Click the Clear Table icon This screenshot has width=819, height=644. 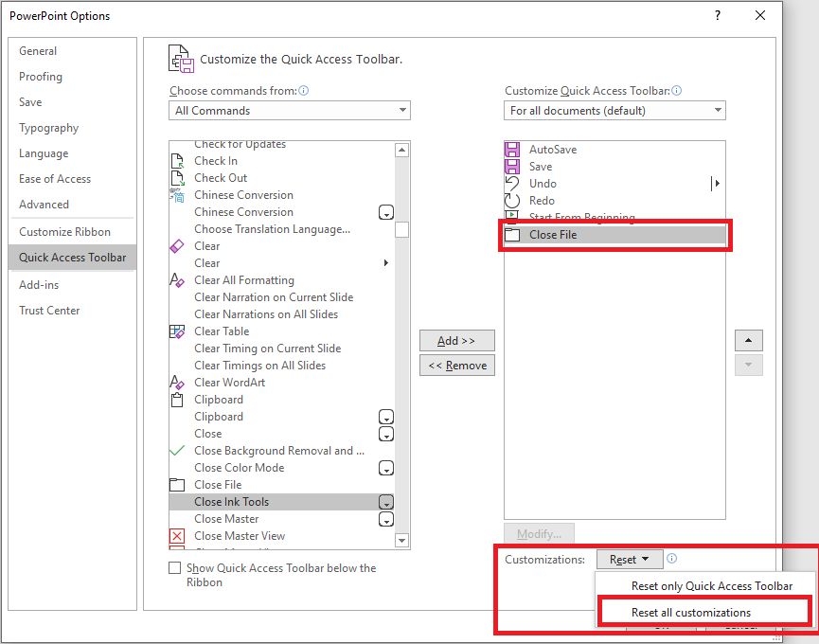[x=177, y=331]
